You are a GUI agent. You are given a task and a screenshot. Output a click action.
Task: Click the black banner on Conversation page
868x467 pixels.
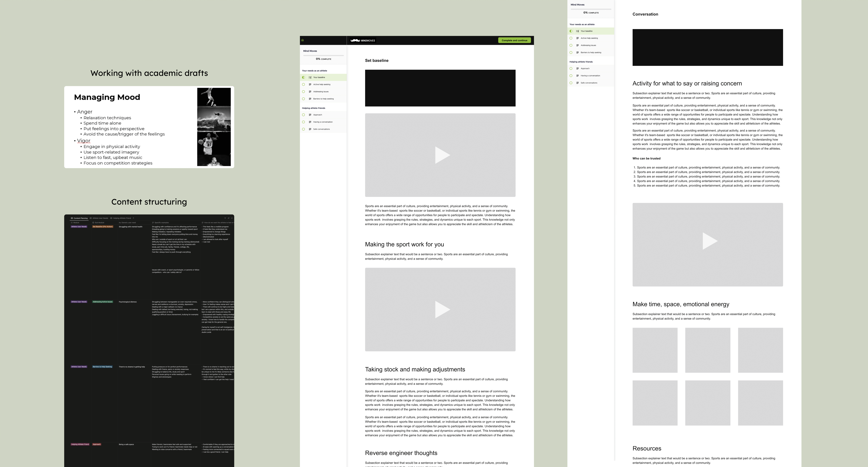point(708,47)
